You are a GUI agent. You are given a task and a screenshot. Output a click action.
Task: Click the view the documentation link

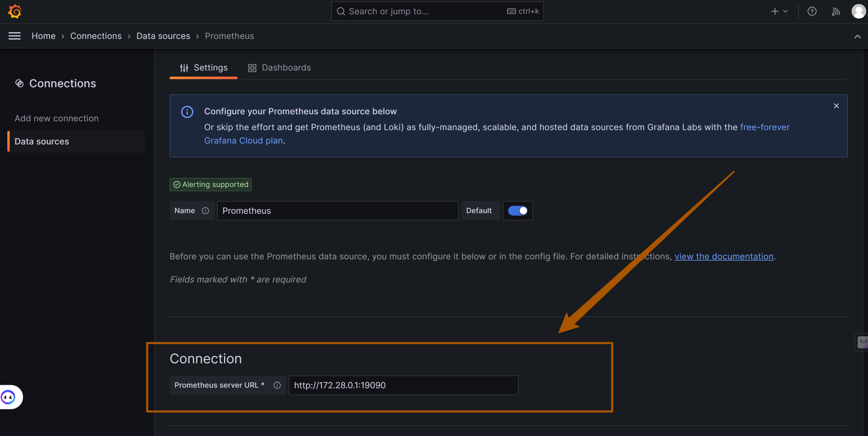click(724, 256)
